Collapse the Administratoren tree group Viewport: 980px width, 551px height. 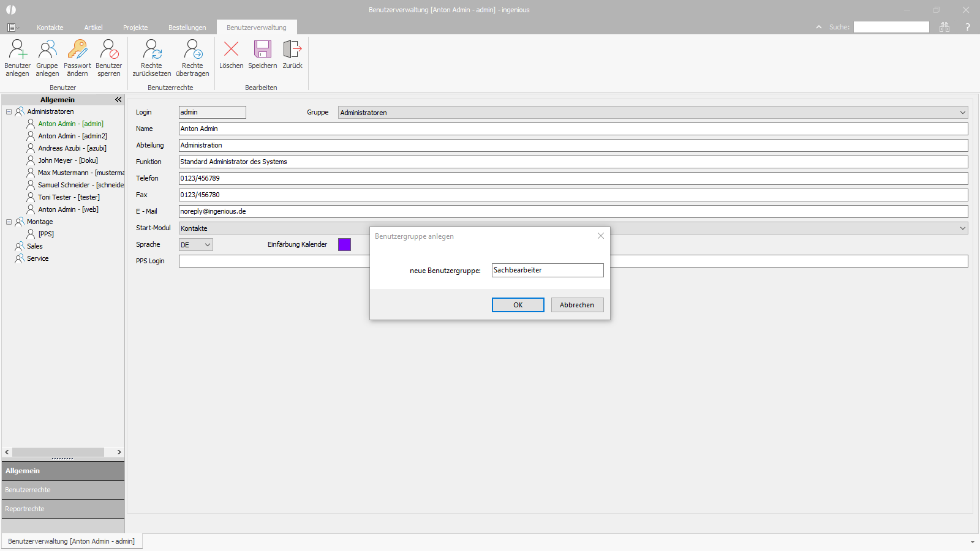coord(9,111)
